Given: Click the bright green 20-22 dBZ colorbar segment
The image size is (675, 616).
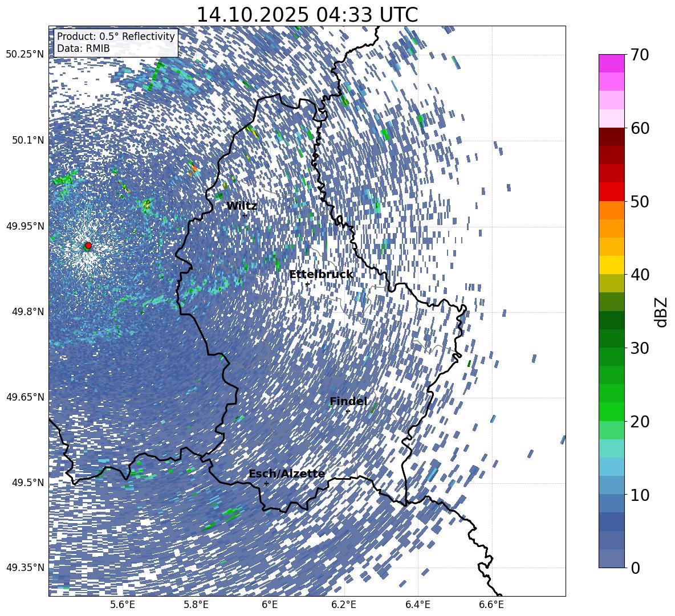Looking at the screenshot, I should [611, 411].
